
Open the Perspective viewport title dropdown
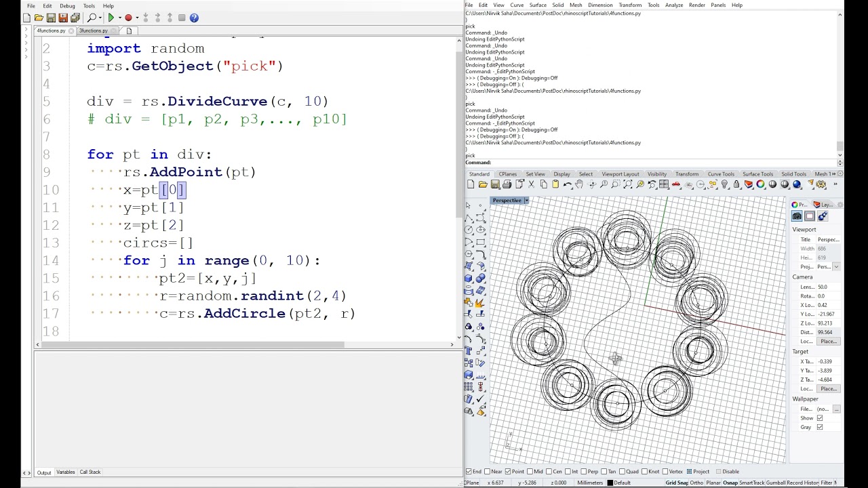(526, 201)
